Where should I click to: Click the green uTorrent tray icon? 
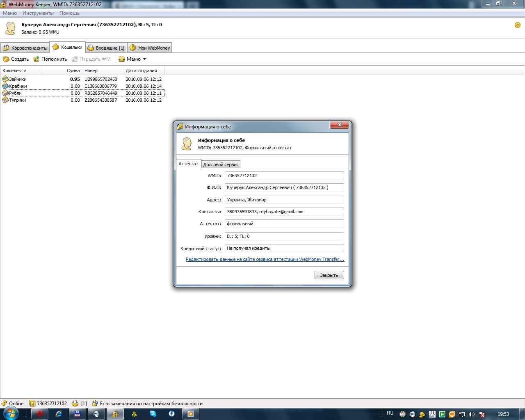(442, 414)
